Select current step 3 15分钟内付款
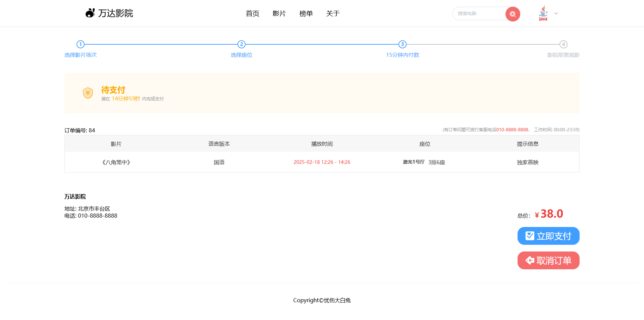 [402, 44]
